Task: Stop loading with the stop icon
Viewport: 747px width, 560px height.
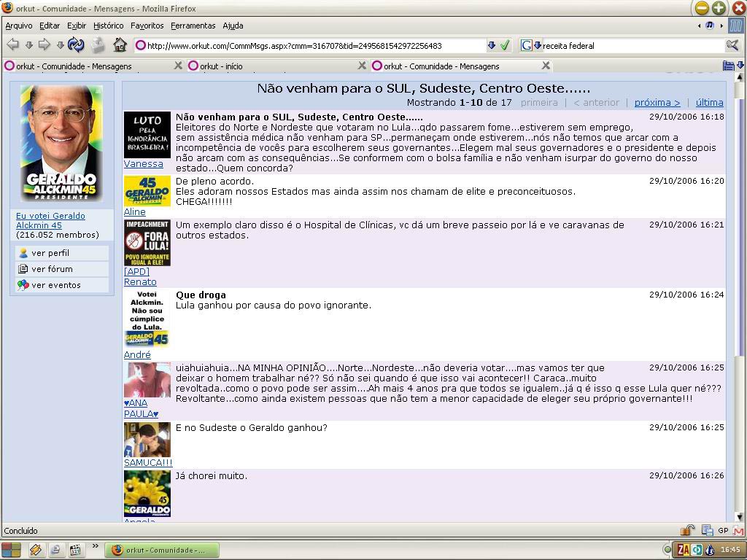Action: point(98,44)
